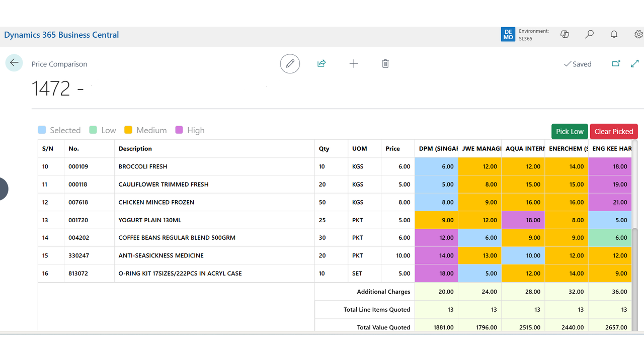Click ENERCHEM price for CAULIFLOWER TRIMMED FRESH
The height and width of the screenshot is (362, 644).
pos(567,185)
